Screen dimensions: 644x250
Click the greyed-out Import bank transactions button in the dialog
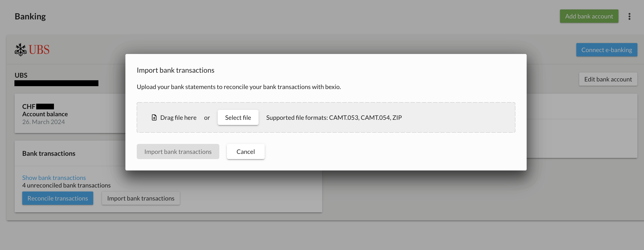point(178,152)
